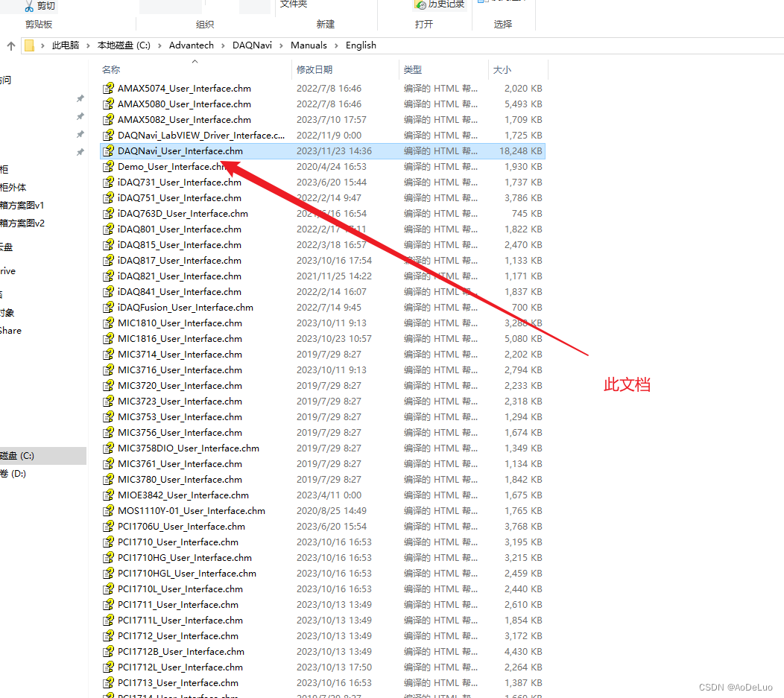Click the AMAX5074_User_Interface.chm file icon
784x698 pixels.
click(x=109, y=89)
